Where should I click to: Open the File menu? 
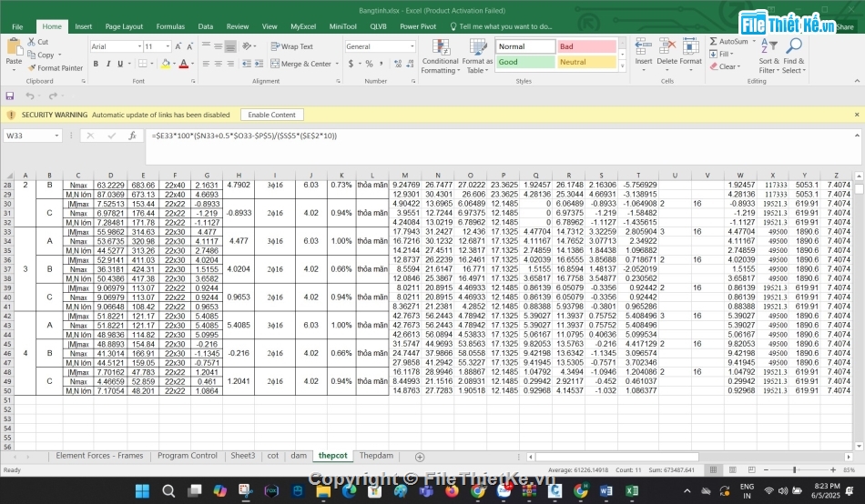17,26
